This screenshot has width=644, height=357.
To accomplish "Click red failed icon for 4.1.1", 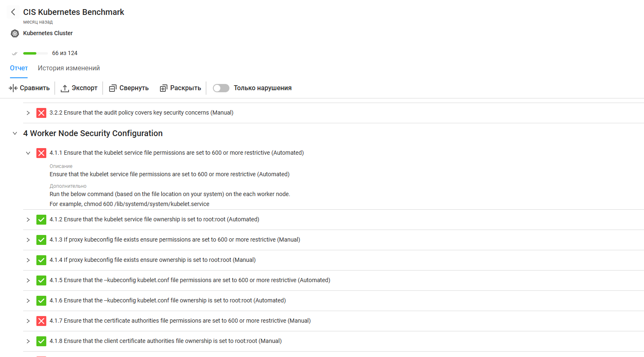I will [41, 153].
